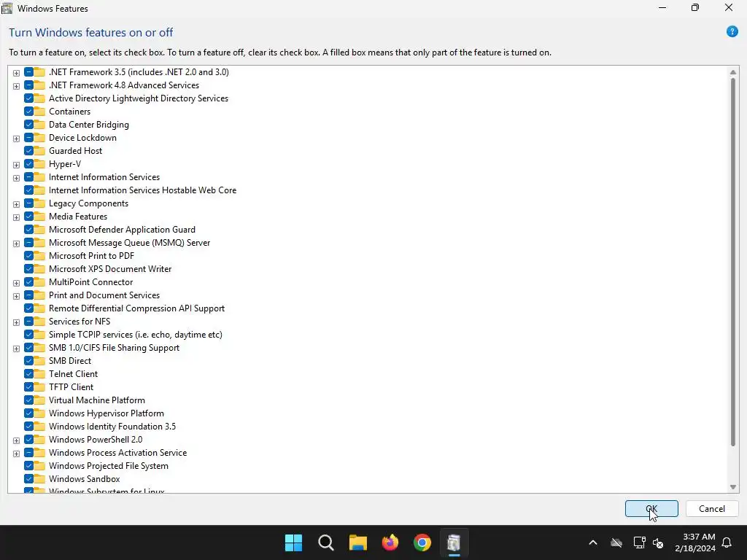
Task: Expand Media Features node
Action: click(16, 217)
